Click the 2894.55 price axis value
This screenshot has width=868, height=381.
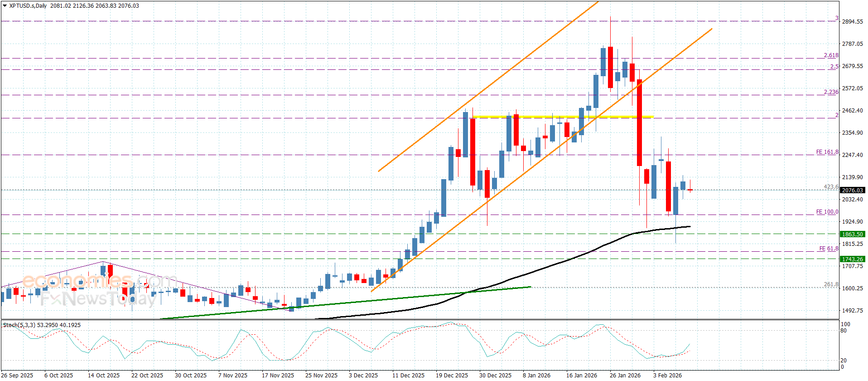point(852,22)
